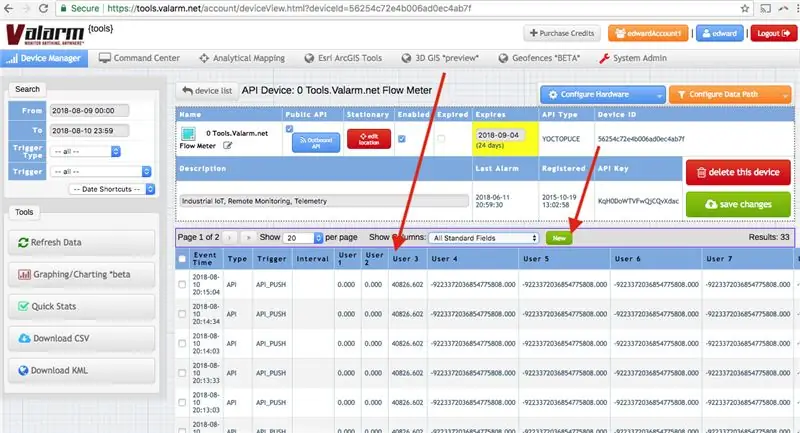The image size is (800, 433).
Task: Select the row with event time 20:13:33
Action: pos(182,373)
